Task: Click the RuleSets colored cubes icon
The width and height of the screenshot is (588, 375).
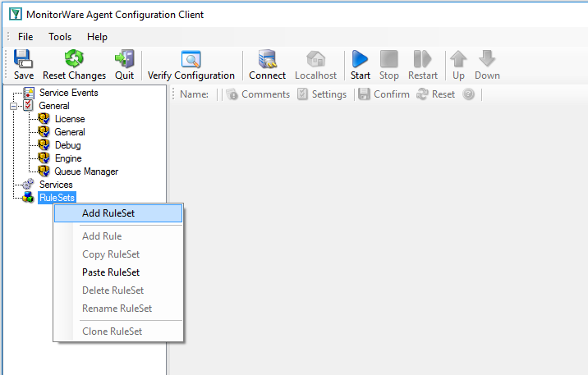Action: click(x=28, y=197)
